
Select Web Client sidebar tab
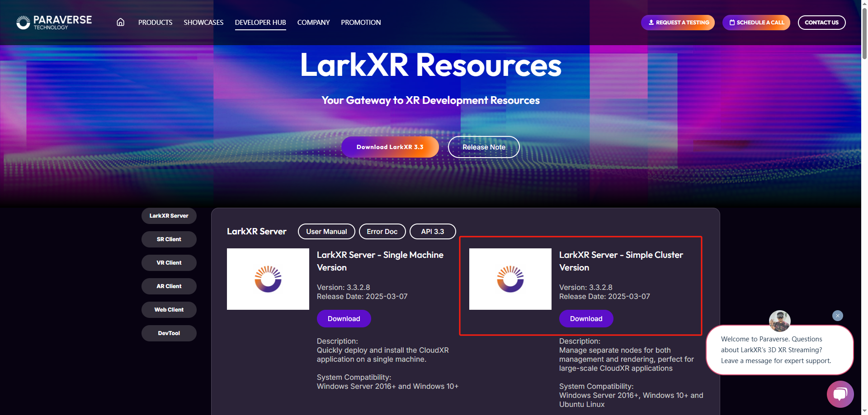click(x=169, y=310)
